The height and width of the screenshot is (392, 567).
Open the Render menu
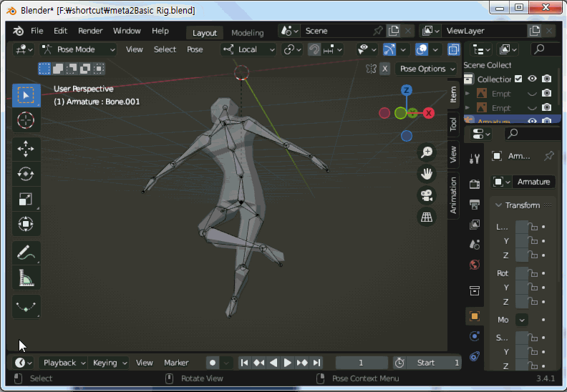coord(90,31)
